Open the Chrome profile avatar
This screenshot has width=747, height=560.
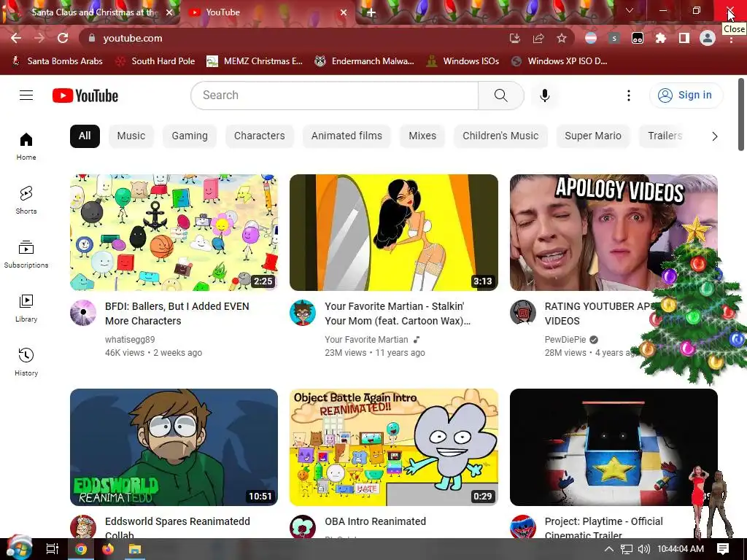pos(708,38)
